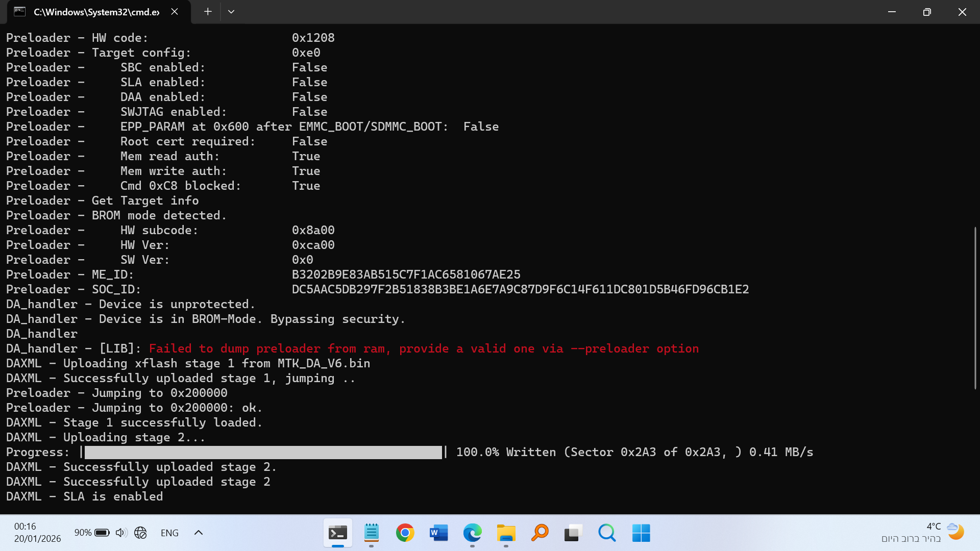This screenshot has width=980, height=551.
Task: Open File Explorer from taskbar
Action: [x=506, y=533]
